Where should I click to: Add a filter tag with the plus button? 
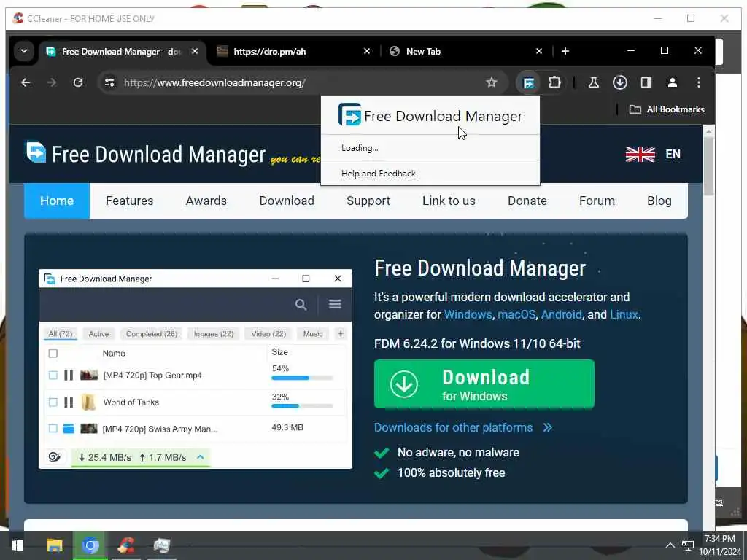coord(340,334)
